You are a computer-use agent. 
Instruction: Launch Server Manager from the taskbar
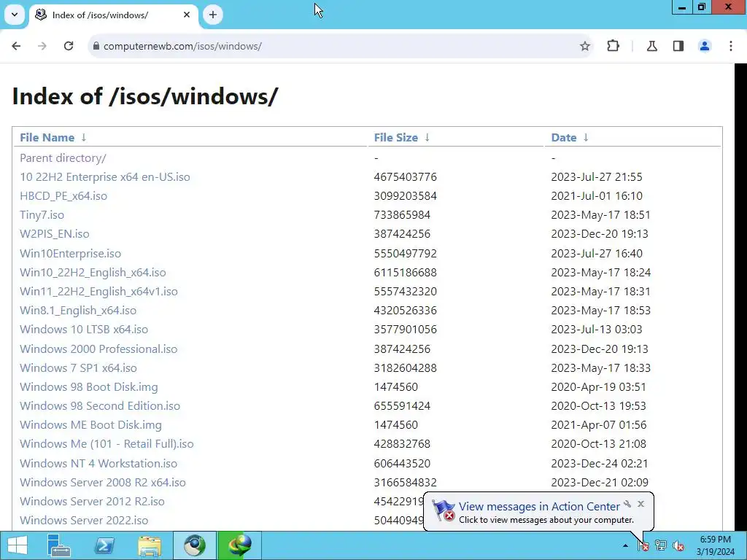(59, 545)
